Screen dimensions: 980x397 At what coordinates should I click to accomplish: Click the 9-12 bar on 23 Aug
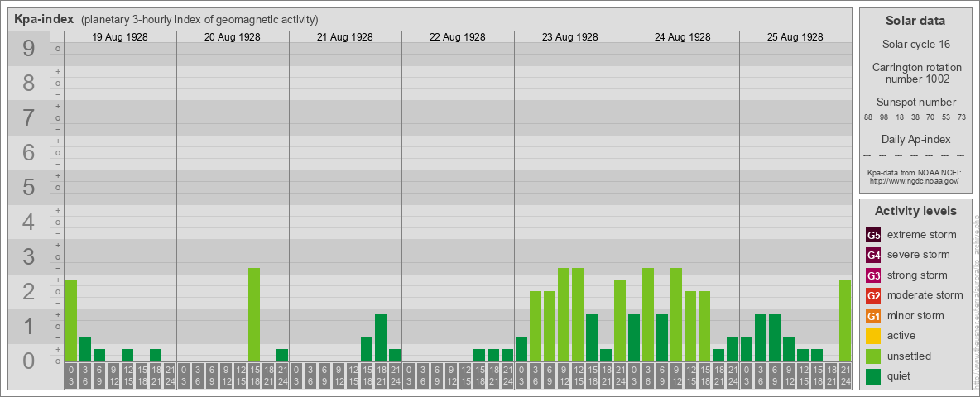564,314
